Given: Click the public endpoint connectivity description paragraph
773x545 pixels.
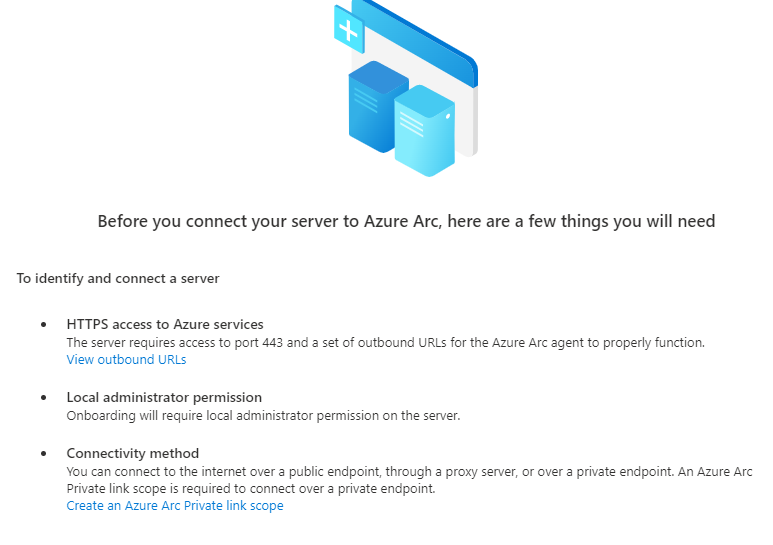Looking at the screenshot, I should tap(409, 480).
